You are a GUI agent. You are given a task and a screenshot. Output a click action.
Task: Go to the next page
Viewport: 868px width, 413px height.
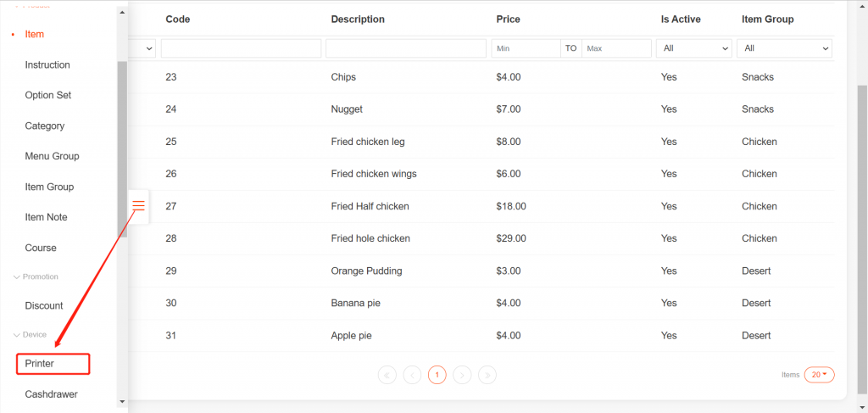[462, 374]
